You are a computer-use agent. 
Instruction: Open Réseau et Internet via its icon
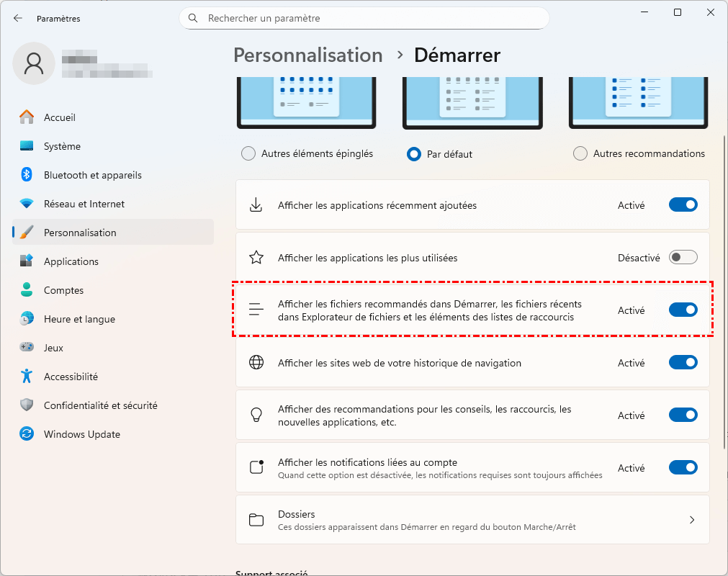pos(27,204)
